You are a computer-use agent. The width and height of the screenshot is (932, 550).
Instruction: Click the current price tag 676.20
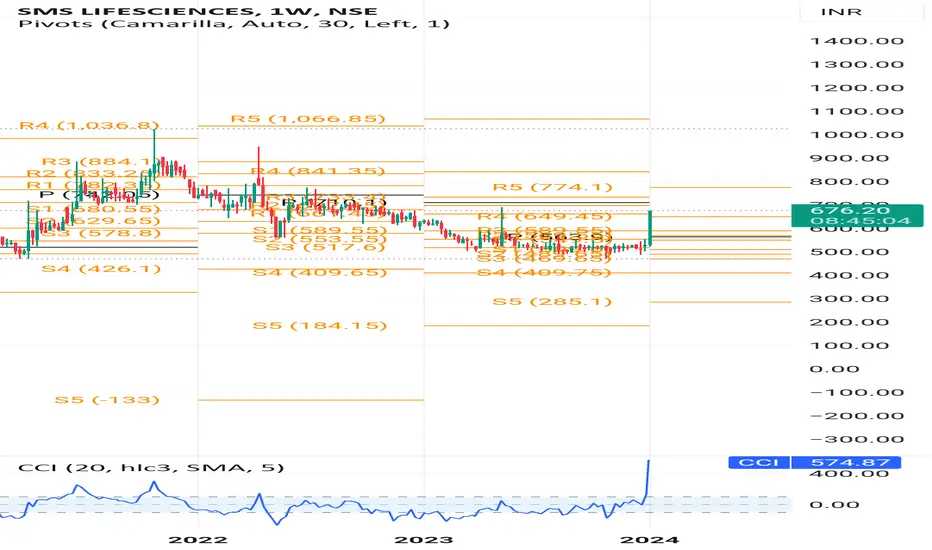click(857, 215)
